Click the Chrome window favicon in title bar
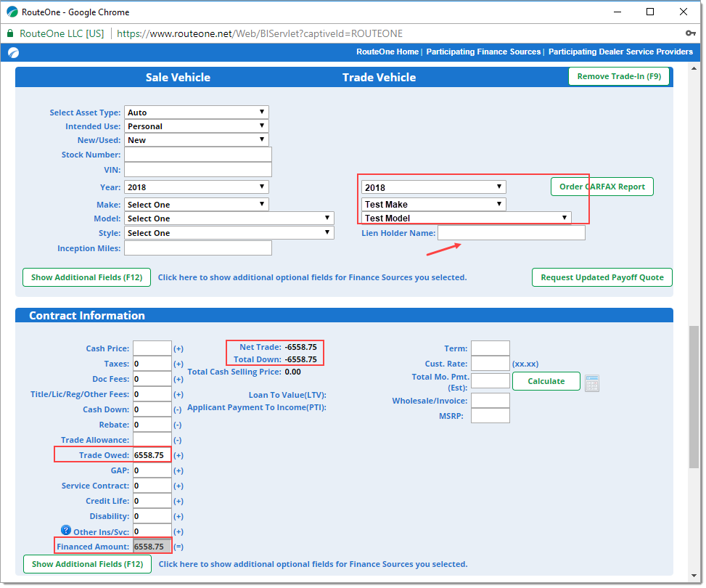Screen dimensions: 706x588 coord(12,12)
